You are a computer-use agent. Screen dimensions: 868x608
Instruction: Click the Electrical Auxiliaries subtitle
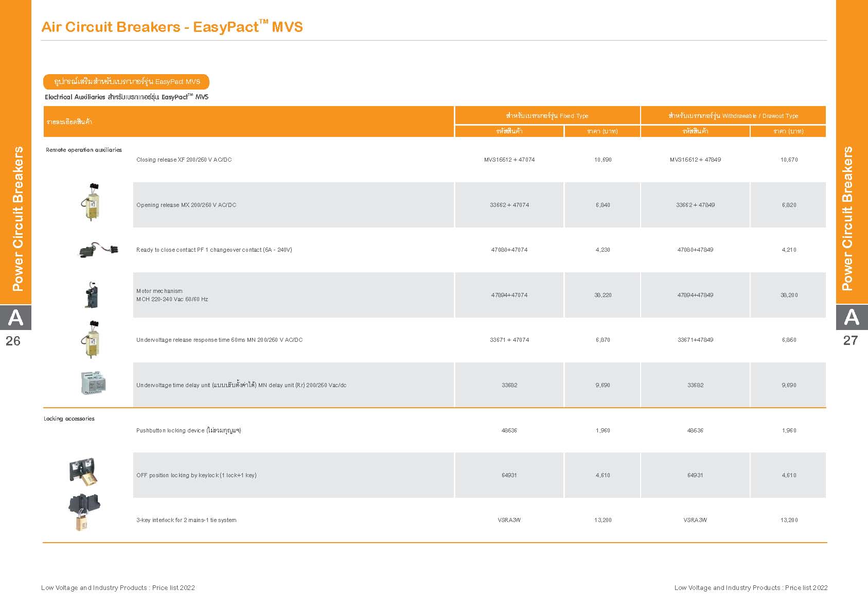click(127, 97)
